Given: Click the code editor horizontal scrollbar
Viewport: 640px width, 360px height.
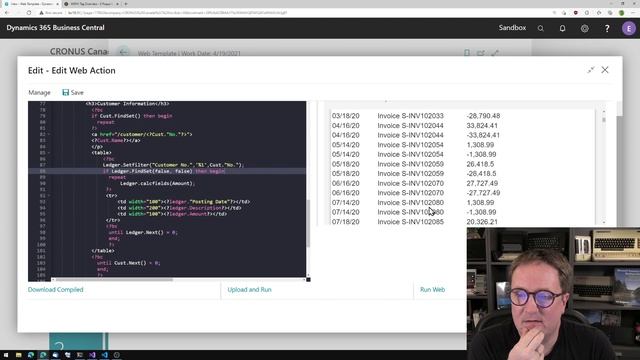Looking at the screenshot, I should tap(114, 280).
